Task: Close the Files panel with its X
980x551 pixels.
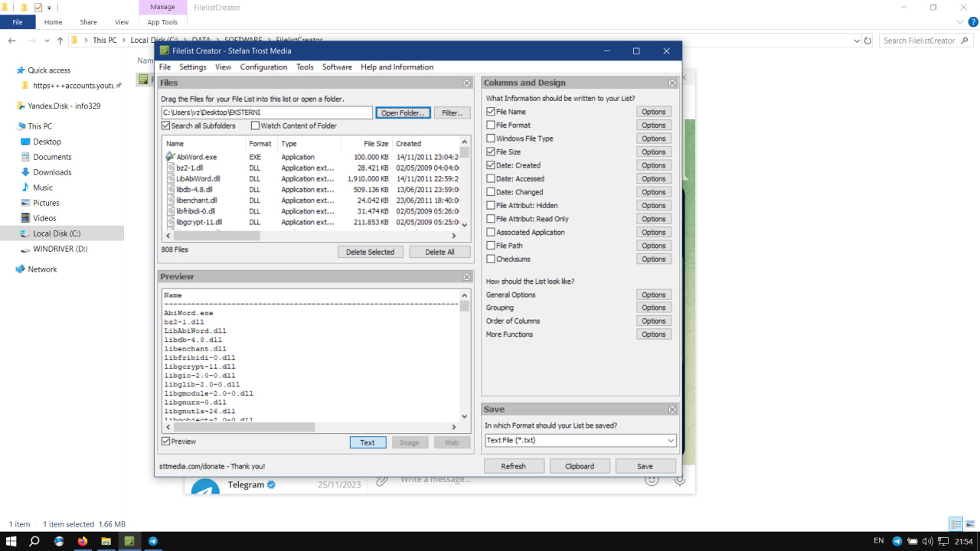Action: click(x=467, y=83)
